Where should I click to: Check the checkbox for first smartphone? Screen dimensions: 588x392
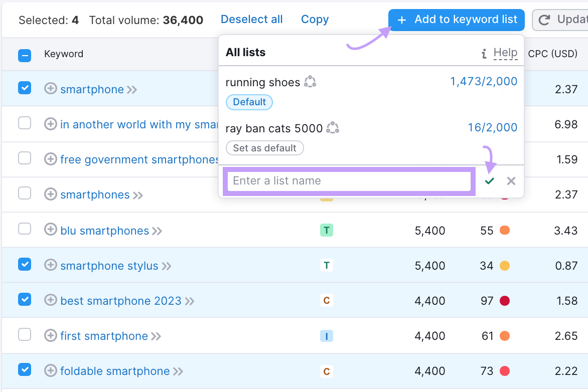coord(25,336)
